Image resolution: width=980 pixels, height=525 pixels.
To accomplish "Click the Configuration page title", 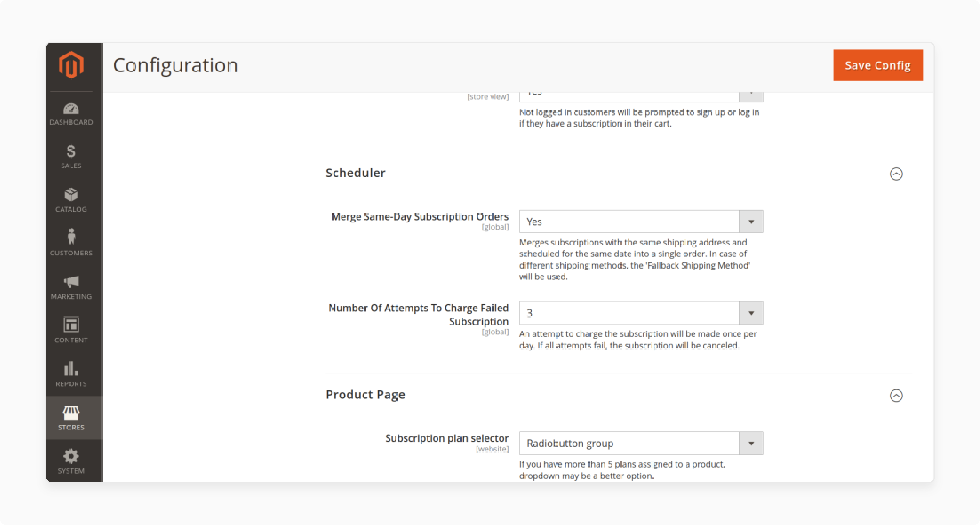I will click(175, 65).
